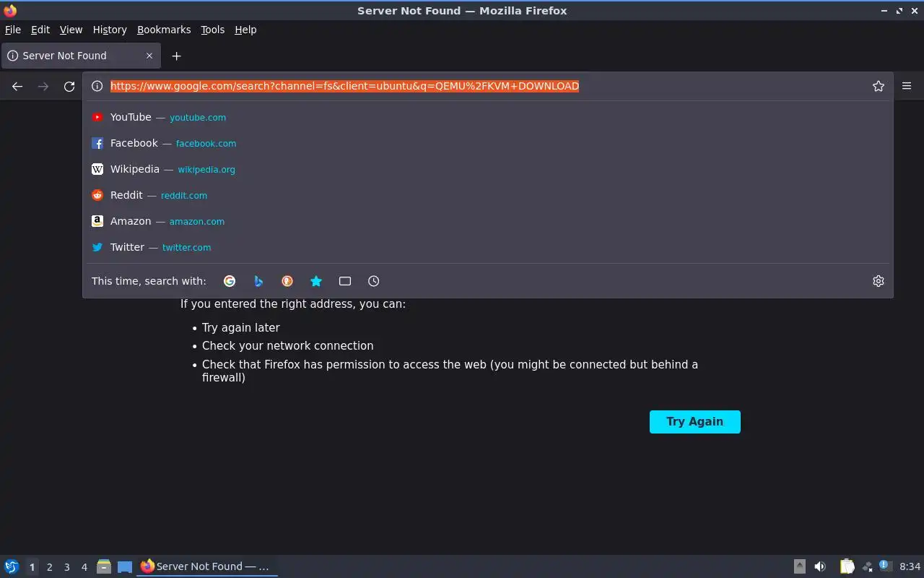The width and height of the screenshot is (924, 578).
Task: Click 'Try again later' bullet text
Action: pos(241,327)
